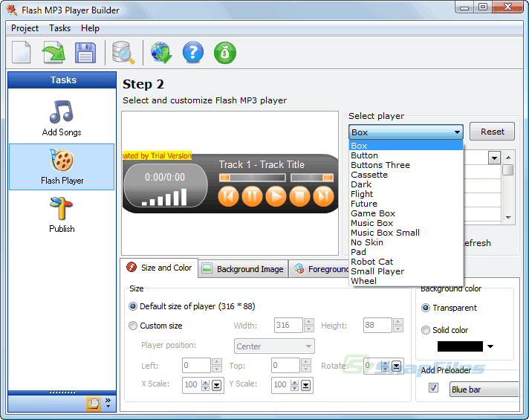Switch to the Size and Color tab

(159, 268)
